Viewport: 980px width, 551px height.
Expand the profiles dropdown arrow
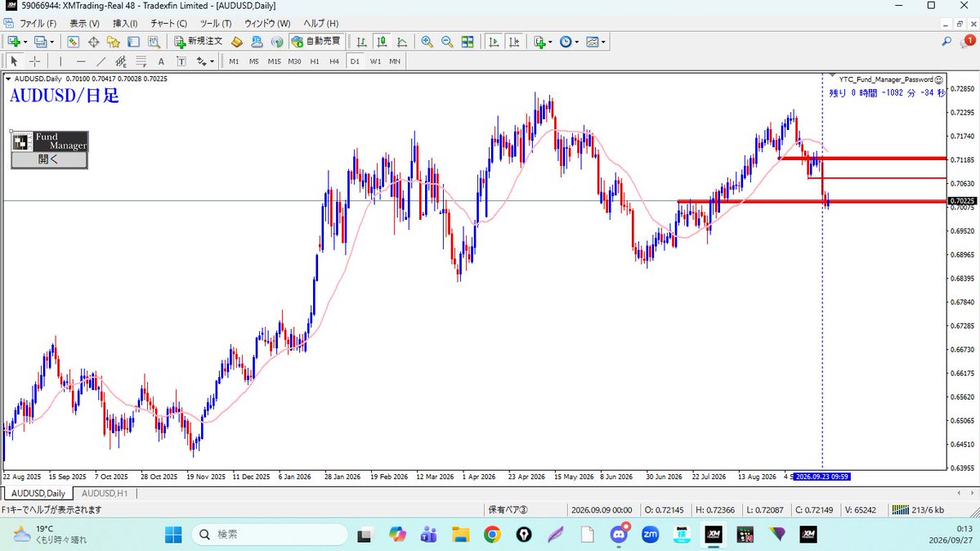(x=51, y=42)
